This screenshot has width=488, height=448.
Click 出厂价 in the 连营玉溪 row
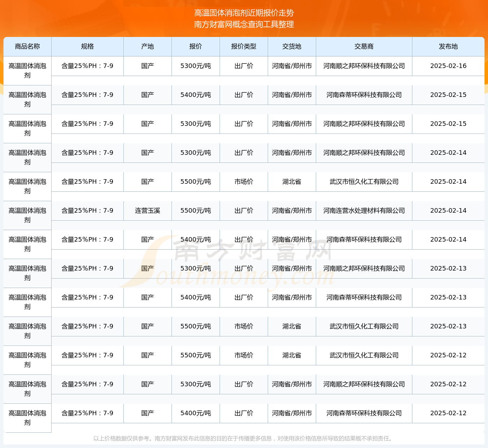[244, 211]
